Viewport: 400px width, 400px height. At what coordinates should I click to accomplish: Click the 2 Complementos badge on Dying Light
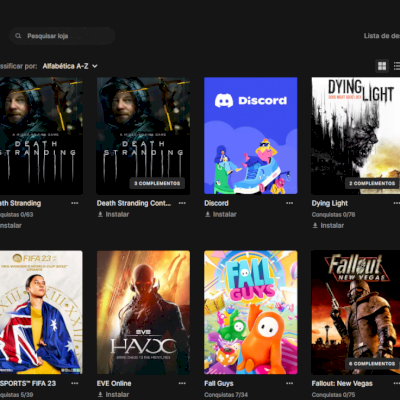[372, 183]
